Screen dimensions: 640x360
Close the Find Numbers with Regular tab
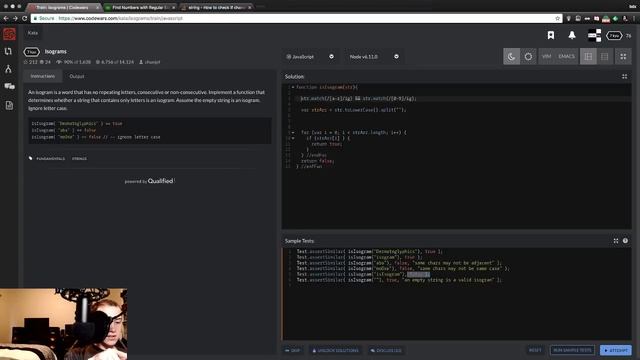pyautogui.click(x=173, y=7)
